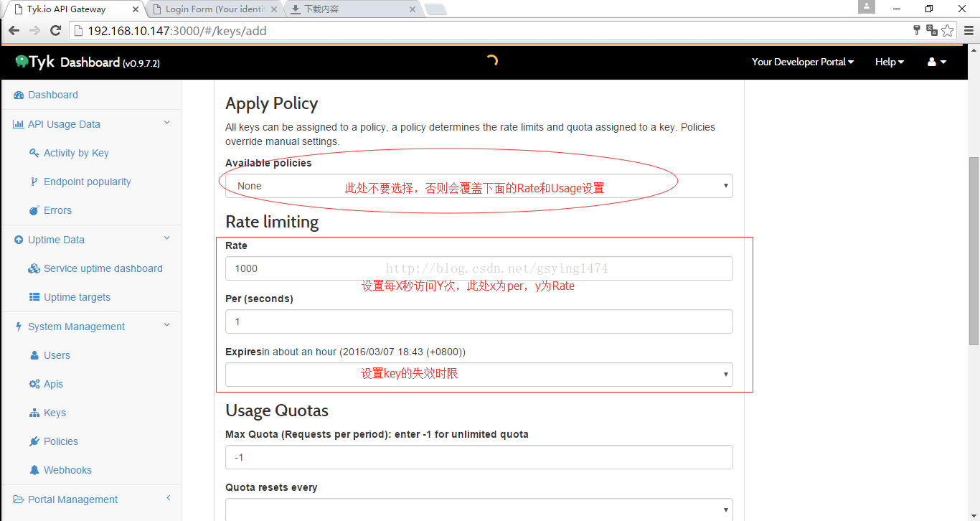Close the 下载内容 tab
980x521 pixels.
[x=412, y=9]
